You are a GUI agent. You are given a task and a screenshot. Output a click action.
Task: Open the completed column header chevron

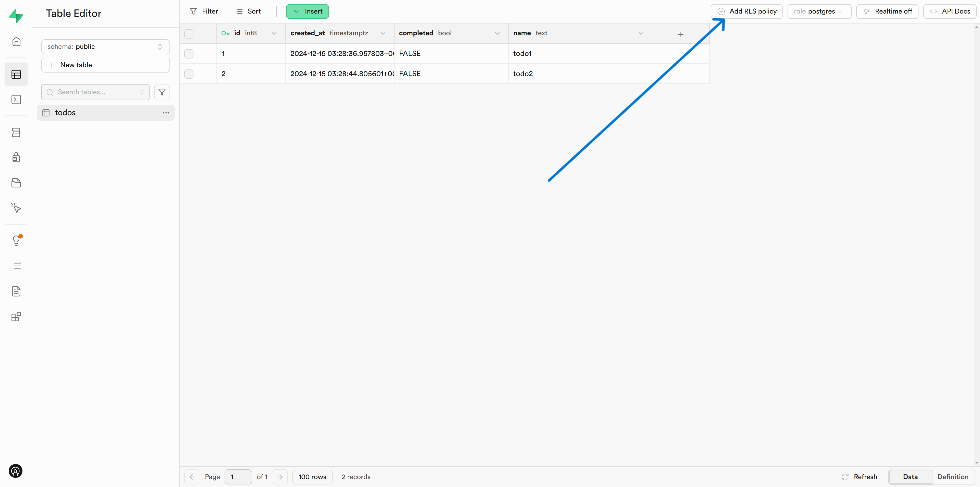coord(497,33)
